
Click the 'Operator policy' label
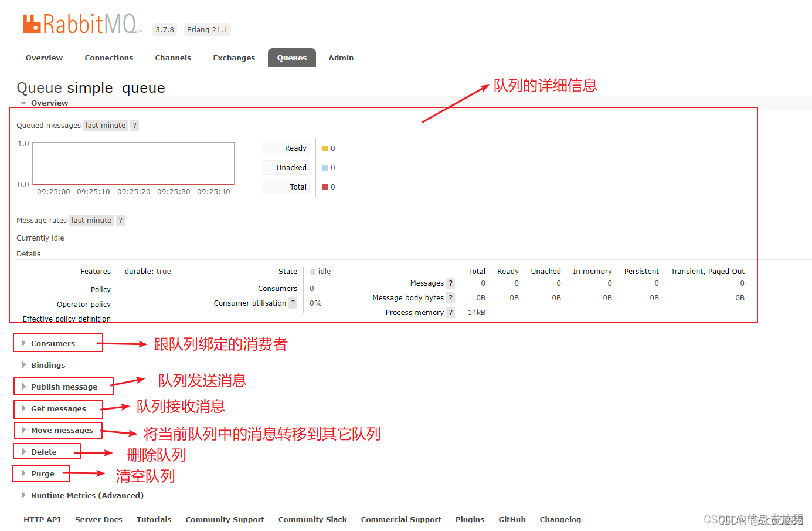(x=84, y=304)
